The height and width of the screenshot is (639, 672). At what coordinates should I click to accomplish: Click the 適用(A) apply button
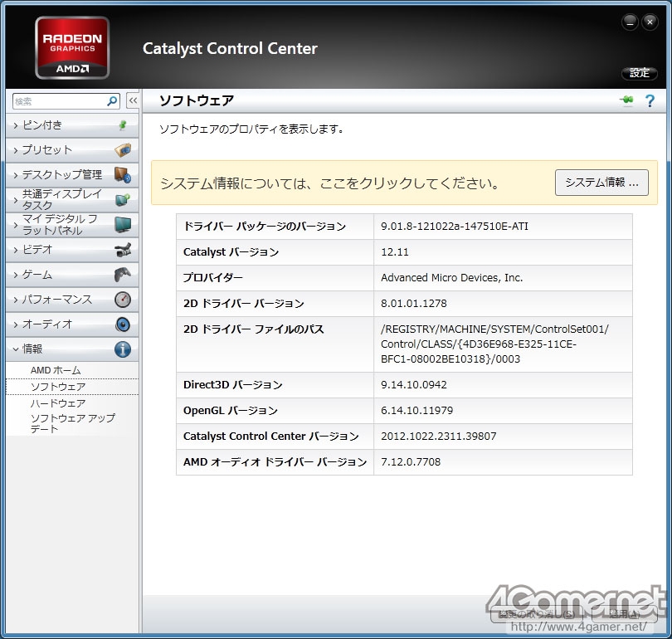coord(625,614)
